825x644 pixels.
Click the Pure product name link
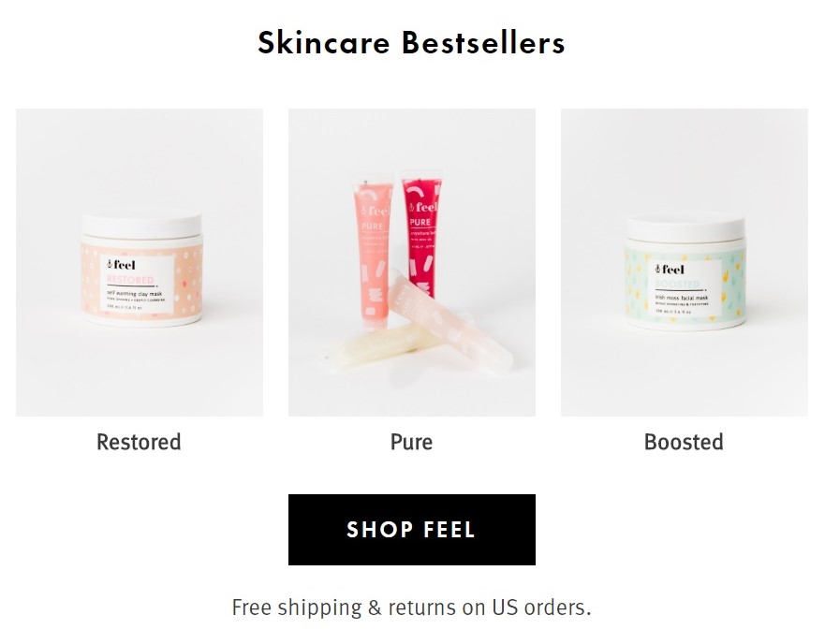tap(411, 442)
